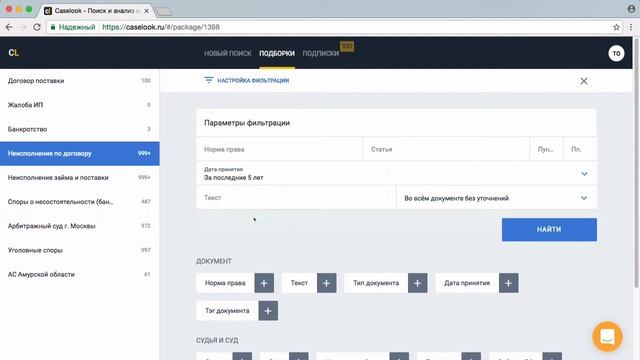Open Банкротство collection
Viewport: 640px width, 360px height.
click(x=80, y=129)
